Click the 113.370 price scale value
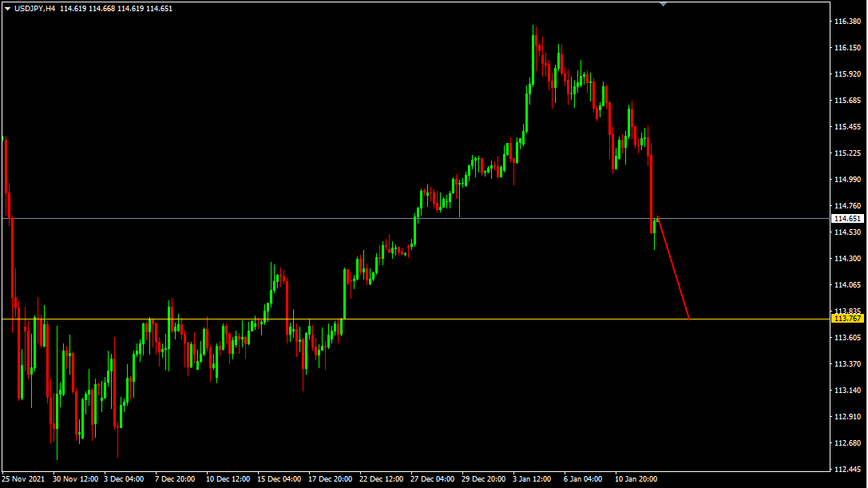This screenshot has width=868, height=488. pos(847,364)
